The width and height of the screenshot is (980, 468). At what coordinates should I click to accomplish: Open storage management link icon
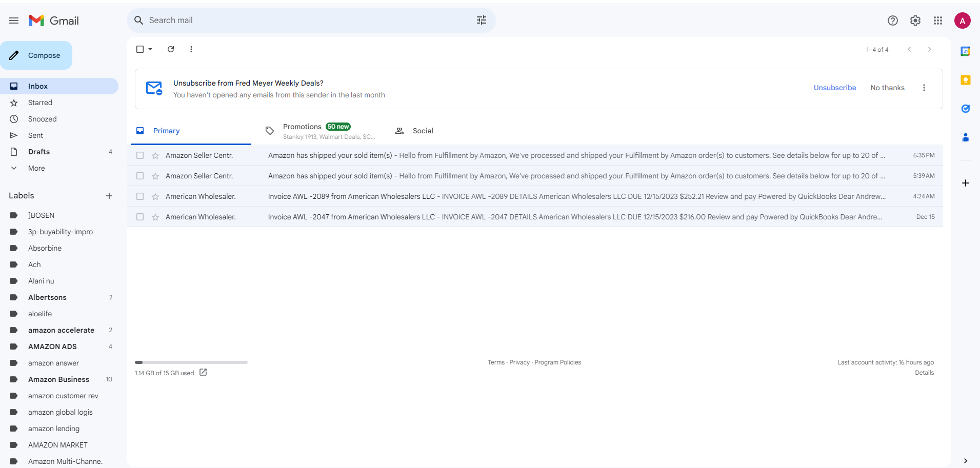pos(203,372)
